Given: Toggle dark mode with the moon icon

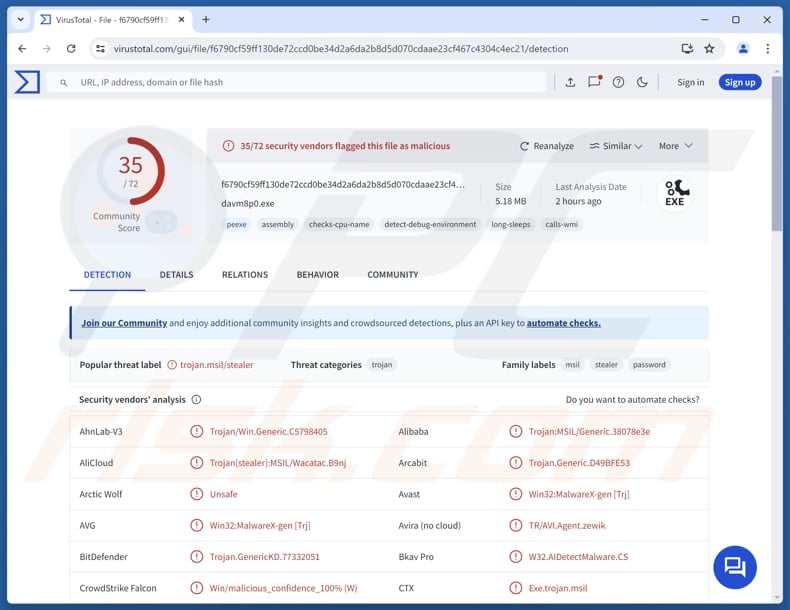Looking at the screenshot, I should 642,82.
